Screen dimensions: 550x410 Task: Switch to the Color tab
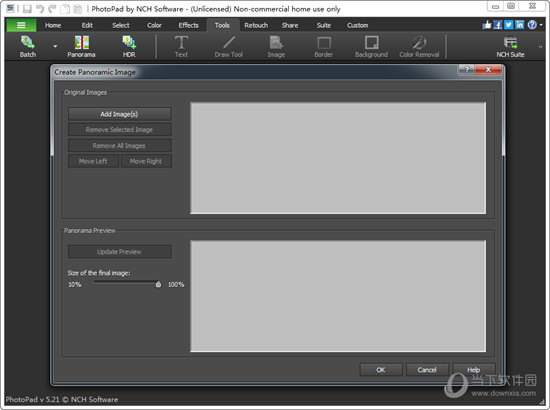pyautogui.click(x=154, y=25)
